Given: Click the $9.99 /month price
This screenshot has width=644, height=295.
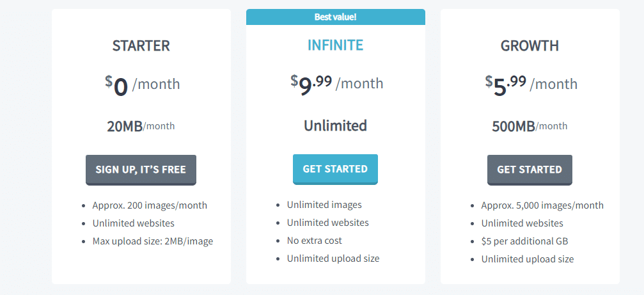Looking at the screenshot, I should pyautogui.click(x=336, y=83).
